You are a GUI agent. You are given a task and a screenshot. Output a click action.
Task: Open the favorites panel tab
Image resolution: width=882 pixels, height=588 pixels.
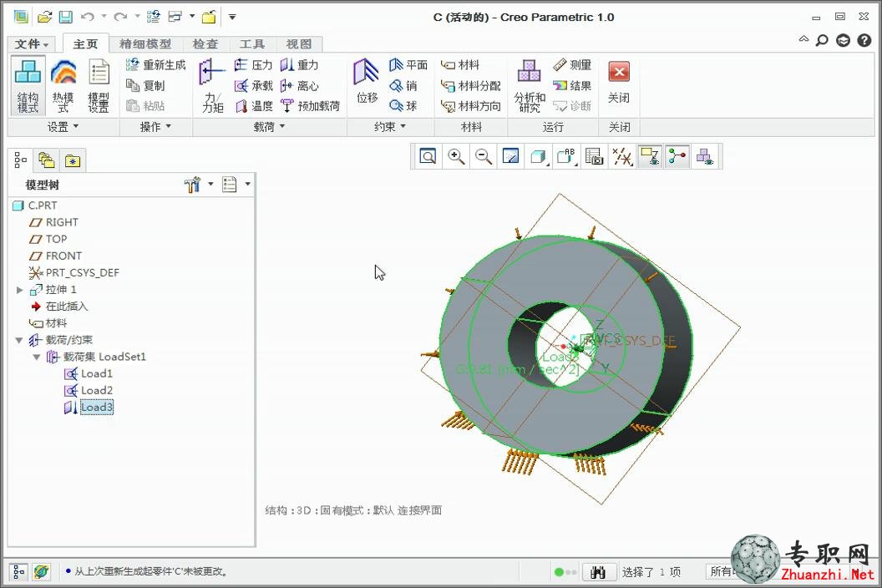coord(73,161)
